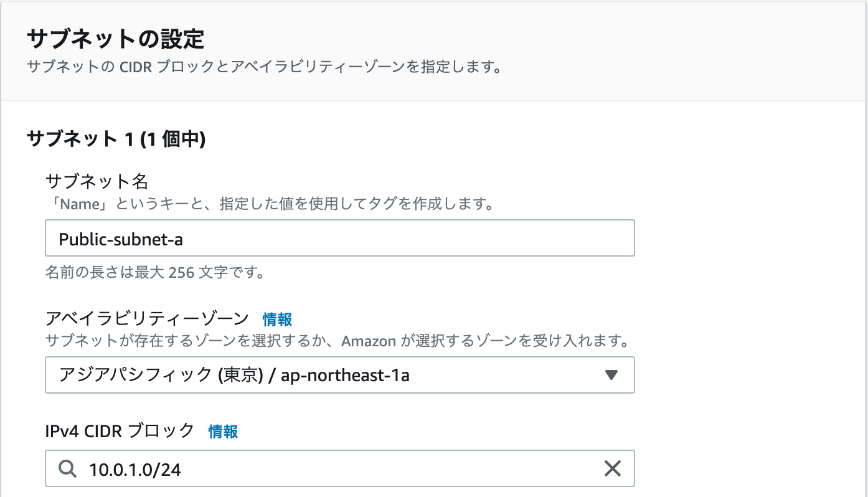Click the アベイラビリティーゾーン field label
The image size is (868, 497).
(147, 319)
